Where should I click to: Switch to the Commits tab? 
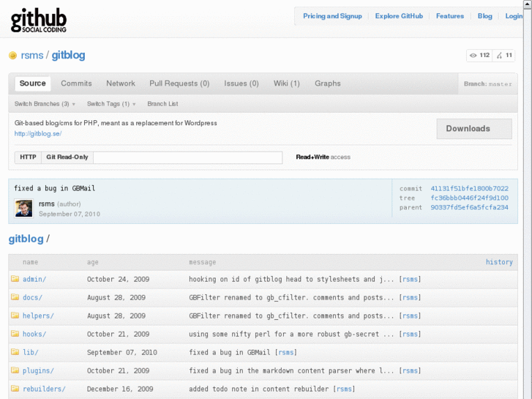coord(76,83)
